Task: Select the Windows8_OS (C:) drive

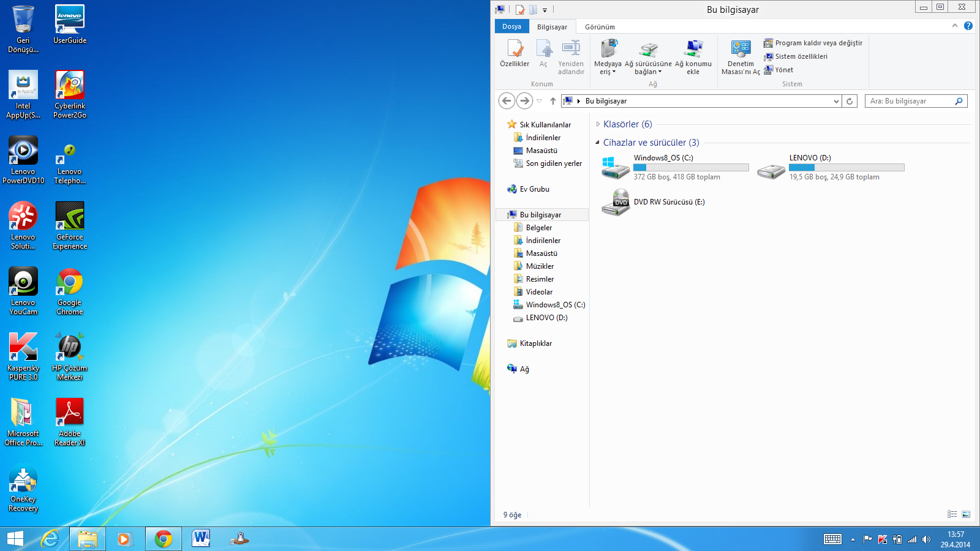Action: pos(674,167)
